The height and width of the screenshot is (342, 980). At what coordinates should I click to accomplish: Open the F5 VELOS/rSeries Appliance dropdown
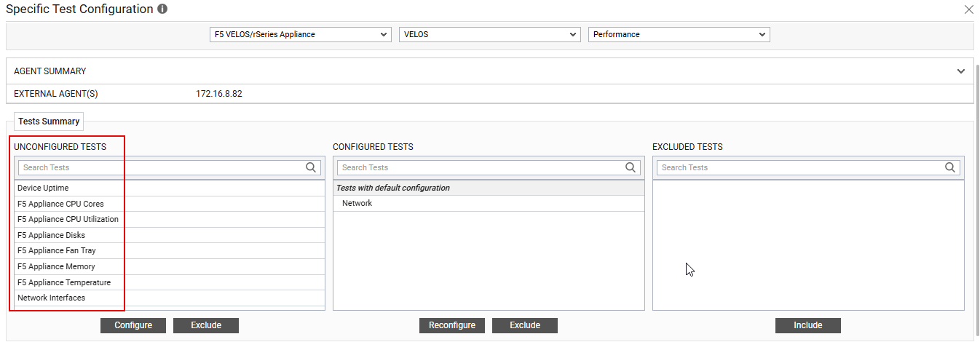(300, 34)
